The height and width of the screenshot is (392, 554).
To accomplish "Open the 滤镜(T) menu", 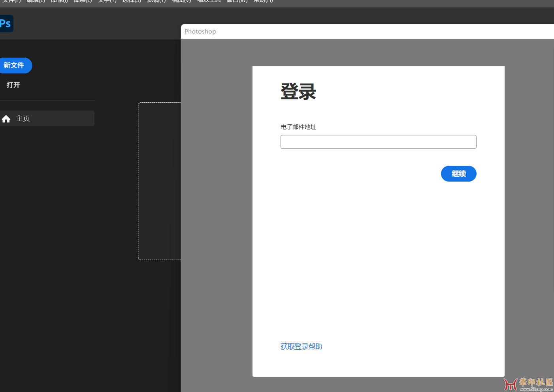I will pos(156,1).
